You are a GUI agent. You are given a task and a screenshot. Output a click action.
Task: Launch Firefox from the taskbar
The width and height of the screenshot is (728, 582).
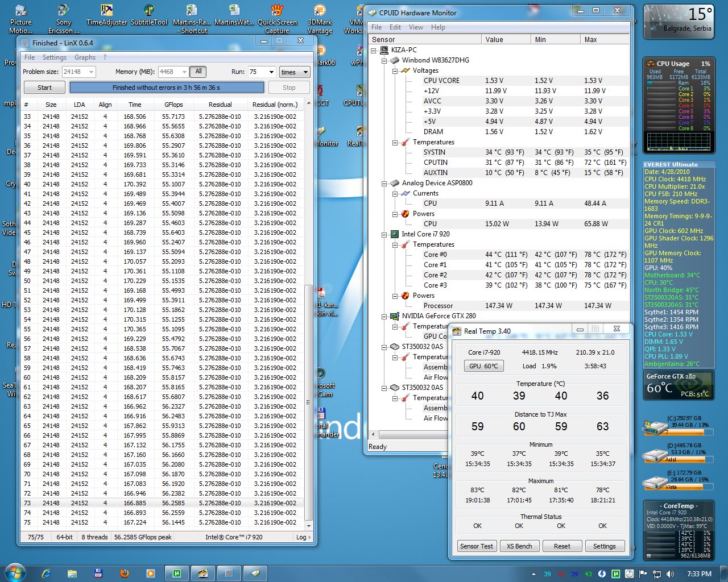(125, 573)
